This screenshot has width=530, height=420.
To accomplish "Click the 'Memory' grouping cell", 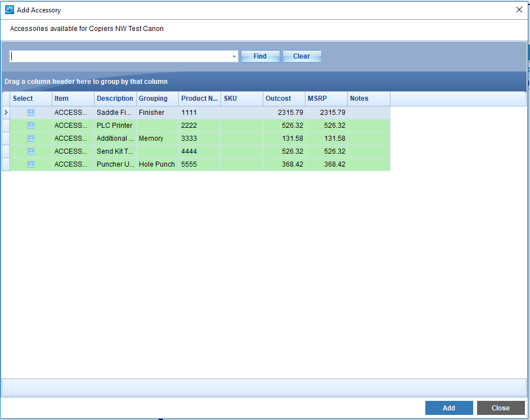I will [x=158, y=138].
